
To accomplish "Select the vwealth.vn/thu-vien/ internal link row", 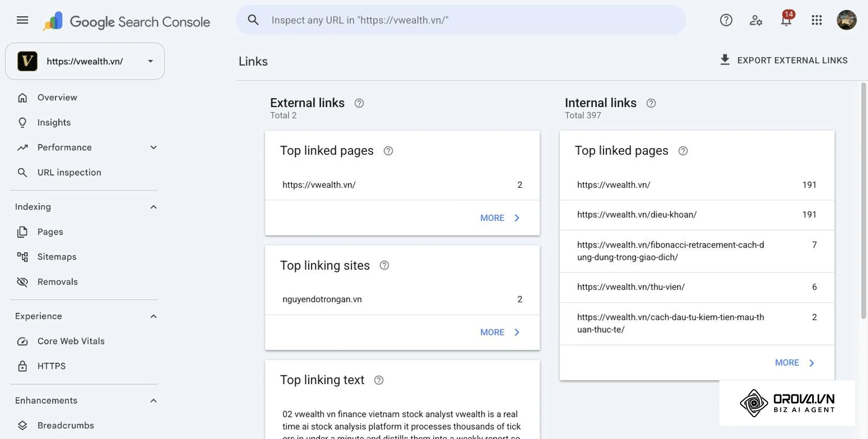I will [x=697, y=287].
